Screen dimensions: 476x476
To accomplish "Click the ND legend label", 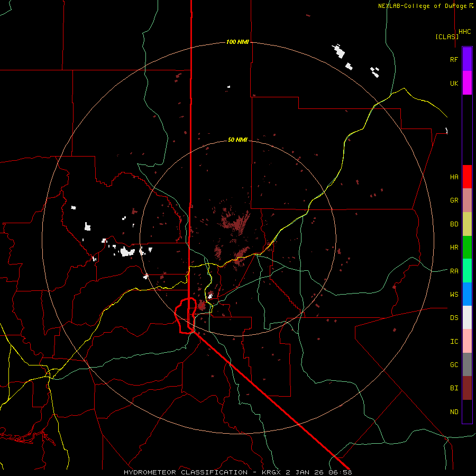I will coord(454,412).
